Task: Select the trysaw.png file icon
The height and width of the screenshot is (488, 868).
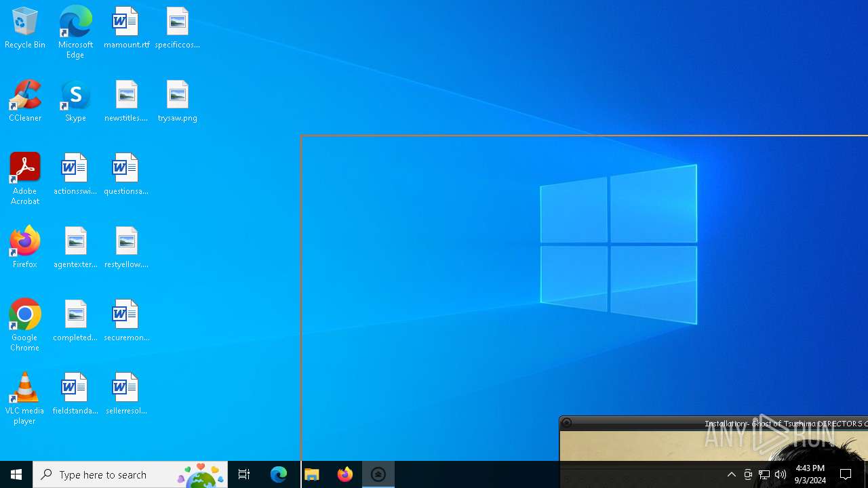Action: (x=177, y=101)
